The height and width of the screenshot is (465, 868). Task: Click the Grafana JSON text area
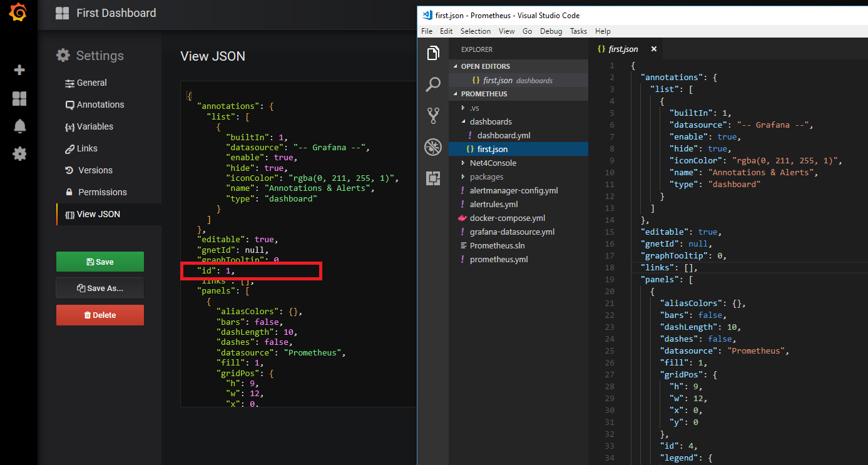point(299,244)
